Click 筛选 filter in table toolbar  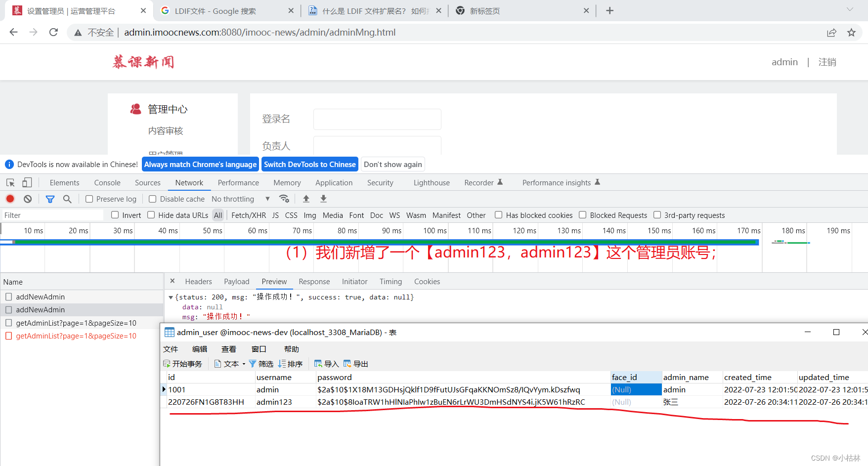[x=261, y=364]
